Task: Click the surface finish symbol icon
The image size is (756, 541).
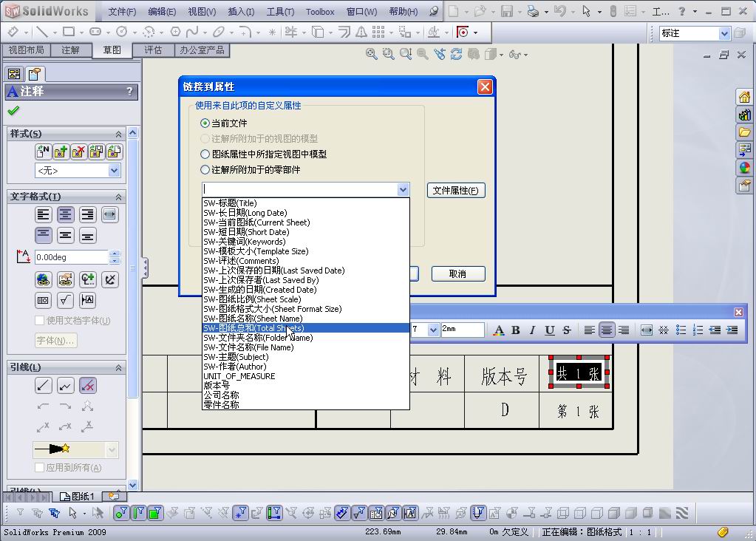Action: pos(66,300)
